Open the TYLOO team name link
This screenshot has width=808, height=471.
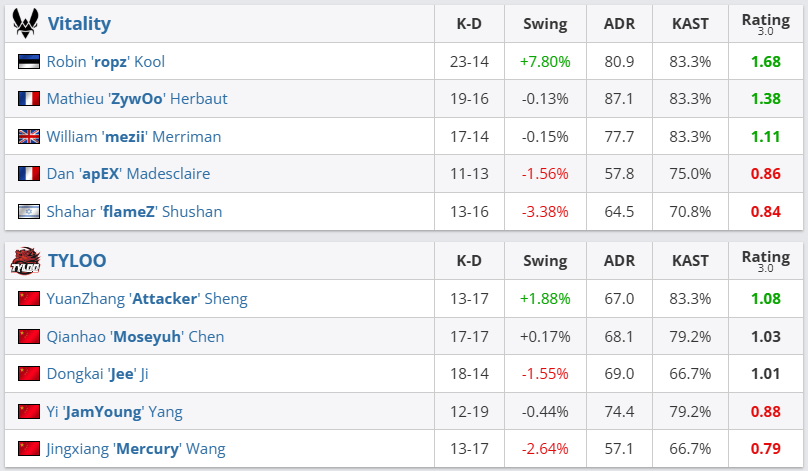click(77, 261)
